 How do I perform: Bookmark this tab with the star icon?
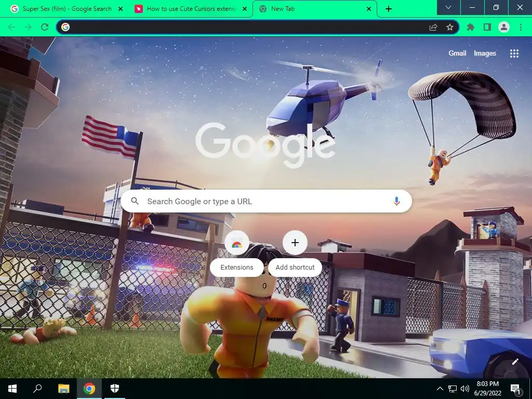[450, 27]
